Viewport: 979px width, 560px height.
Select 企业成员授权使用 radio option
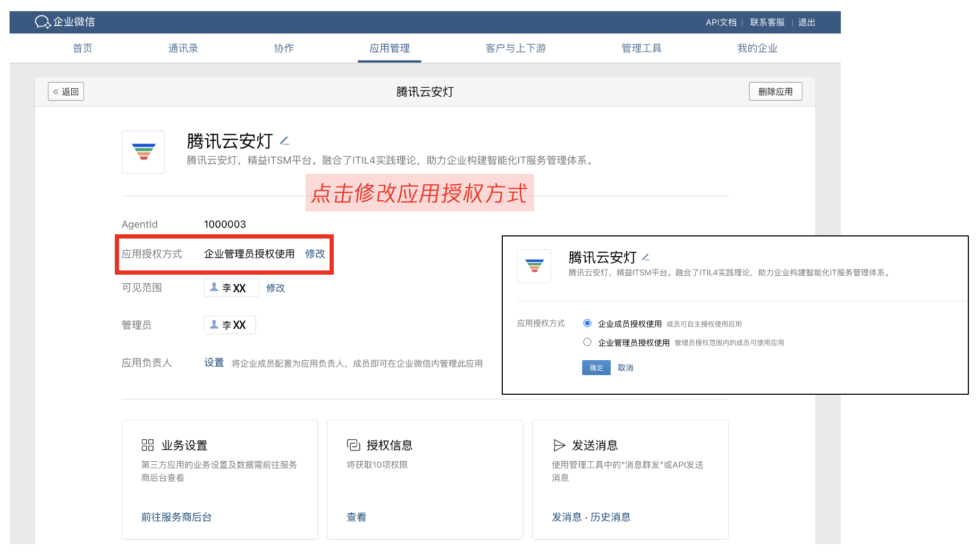tap(587, 323)
